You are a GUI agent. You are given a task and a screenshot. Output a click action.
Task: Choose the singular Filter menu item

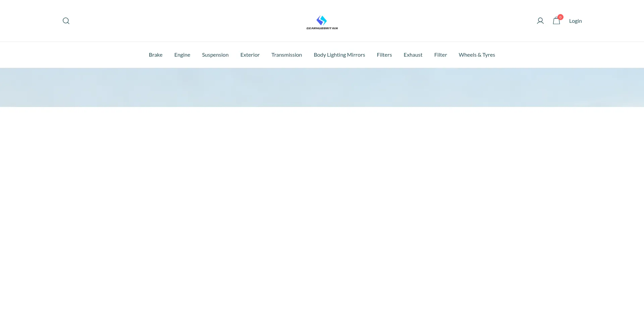click(x=440, y=55)
